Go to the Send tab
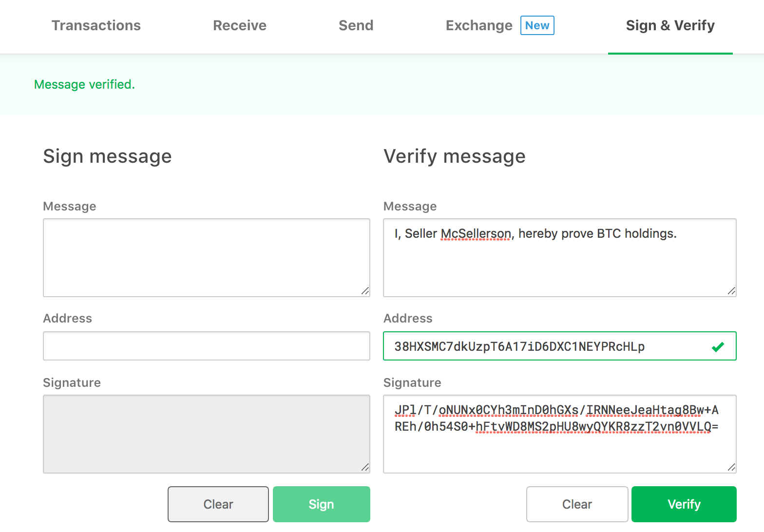 click(356, 25)
